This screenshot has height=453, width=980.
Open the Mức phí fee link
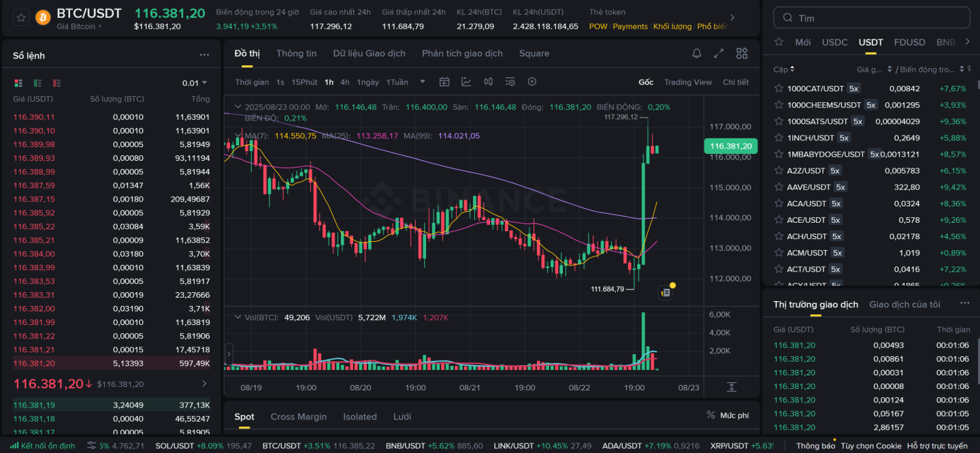point(728,415)
